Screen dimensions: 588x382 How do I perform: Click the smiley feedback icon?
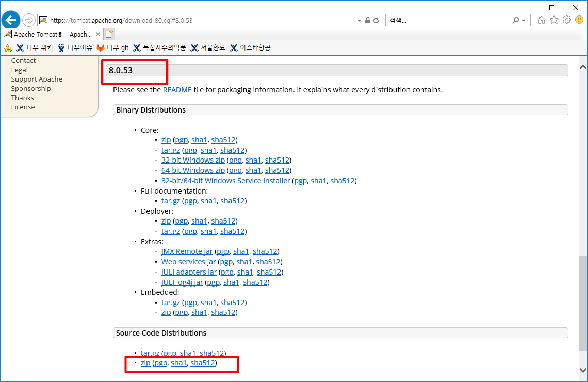(x=579, y=20)
